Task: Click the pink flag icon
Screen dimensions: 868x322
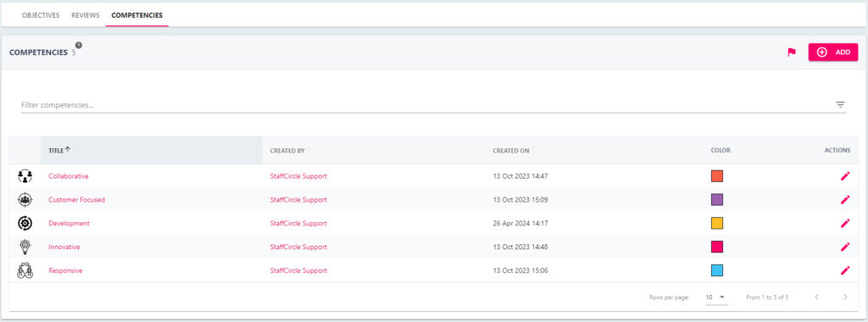Action: click(792, 53)
